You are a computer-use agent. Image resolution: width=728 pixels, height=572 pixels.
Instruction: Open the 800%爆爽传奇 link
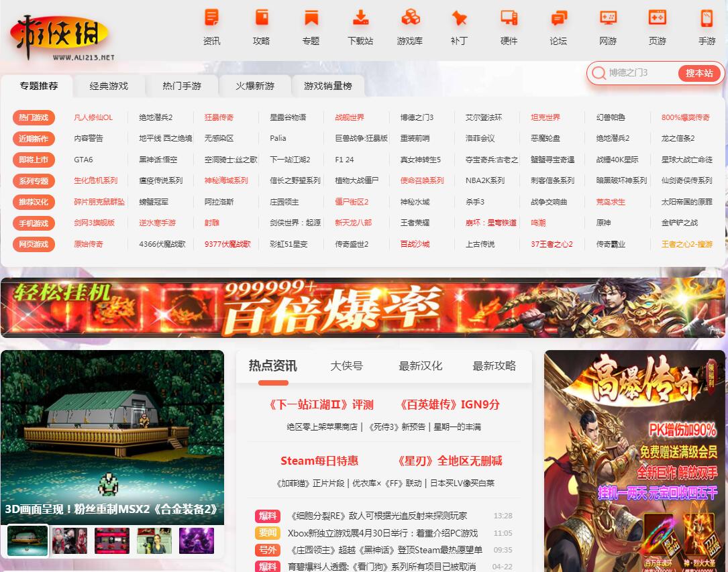[x=685, y=117]
